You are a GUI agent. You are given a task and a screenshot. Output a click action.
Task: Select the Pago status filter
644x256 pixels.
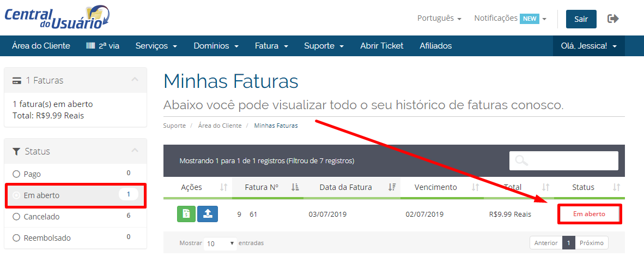click(x=16, y=174)
